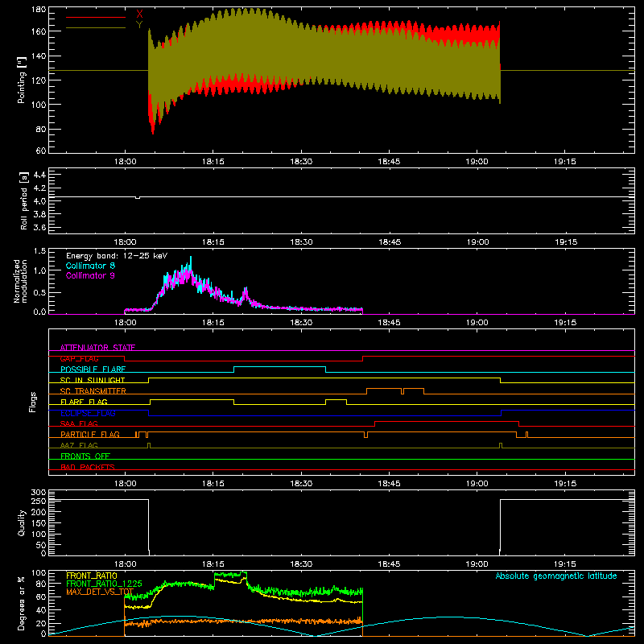The width and height of the screenshot is (644, 644).
Task: Click the 18:15 tick label under Pointing plot
Action: pos(213,162)
